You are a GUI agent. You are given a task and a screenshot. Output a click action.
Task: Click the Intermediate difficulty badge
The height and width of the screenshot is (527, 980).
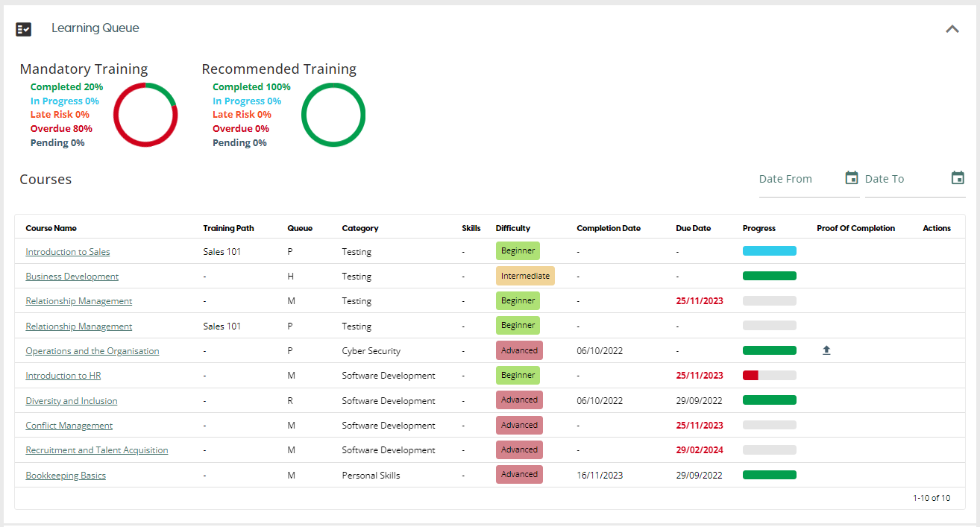(525, 276)
